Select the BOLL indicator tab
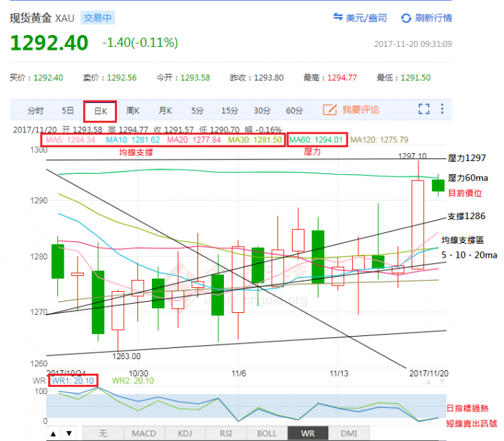The image size is (504, 441). 267,433
